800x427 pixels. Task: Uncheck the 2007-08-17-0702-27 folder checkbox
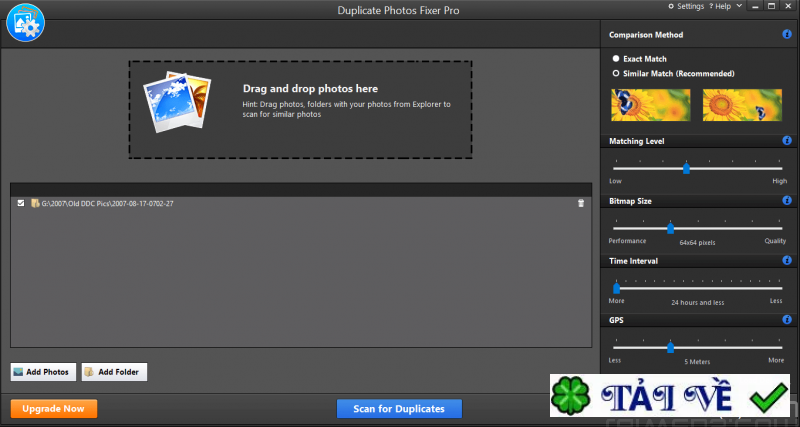pos(21,203)
